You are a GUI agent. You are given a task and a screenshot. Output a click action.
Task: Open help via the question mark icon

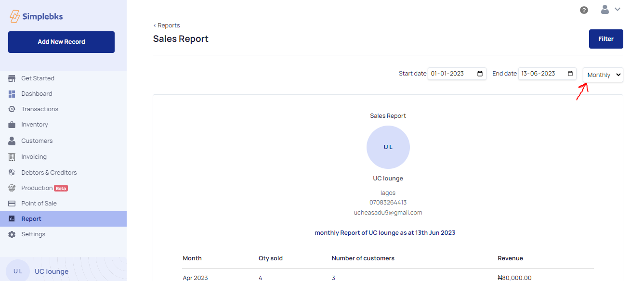[x=584, y=10]
